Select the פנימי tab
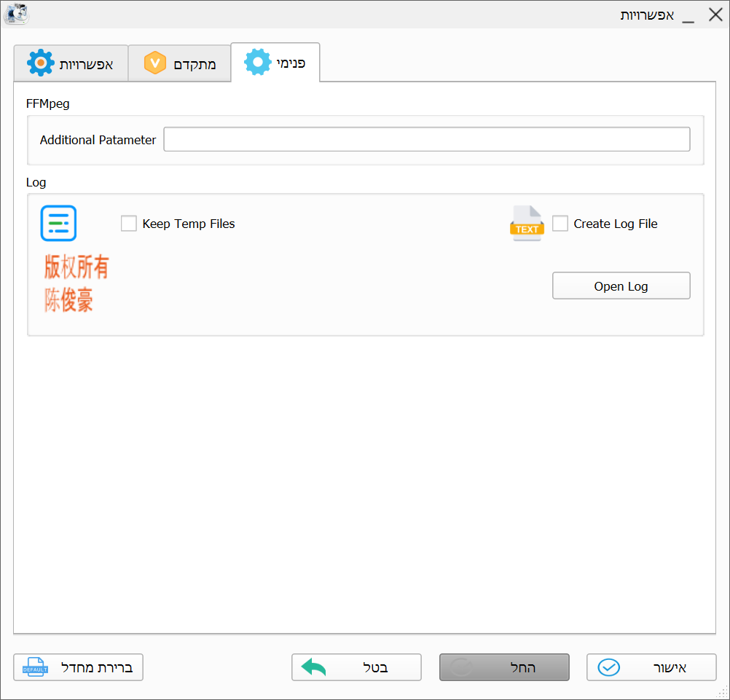The height and width of the screenshot is (700, 730). click(x=275, y=63)
